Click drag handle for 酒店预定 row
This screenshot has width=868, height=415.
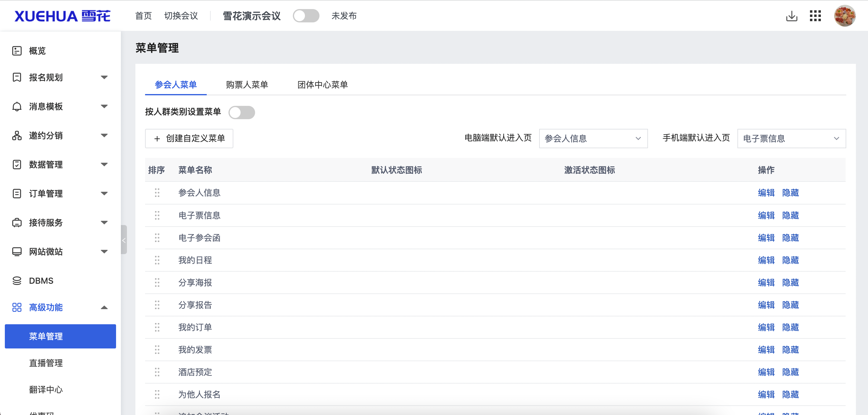(157, 372)
